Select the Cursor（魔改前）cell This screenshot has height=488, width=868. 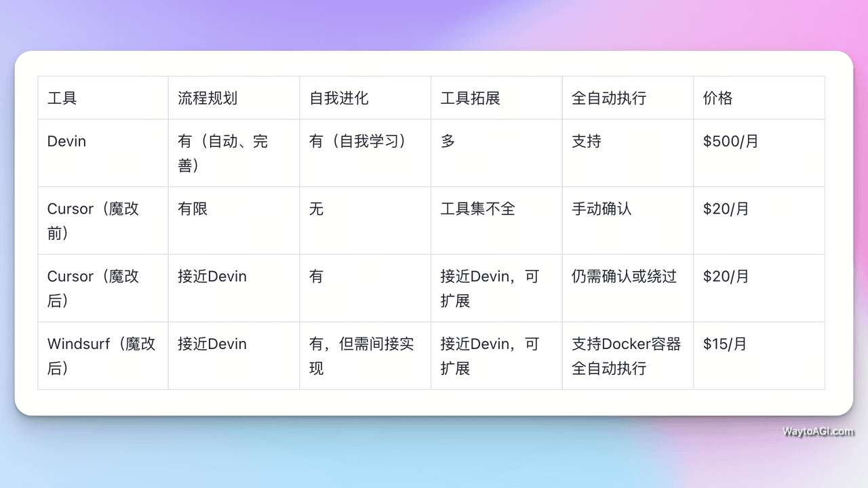103,221
